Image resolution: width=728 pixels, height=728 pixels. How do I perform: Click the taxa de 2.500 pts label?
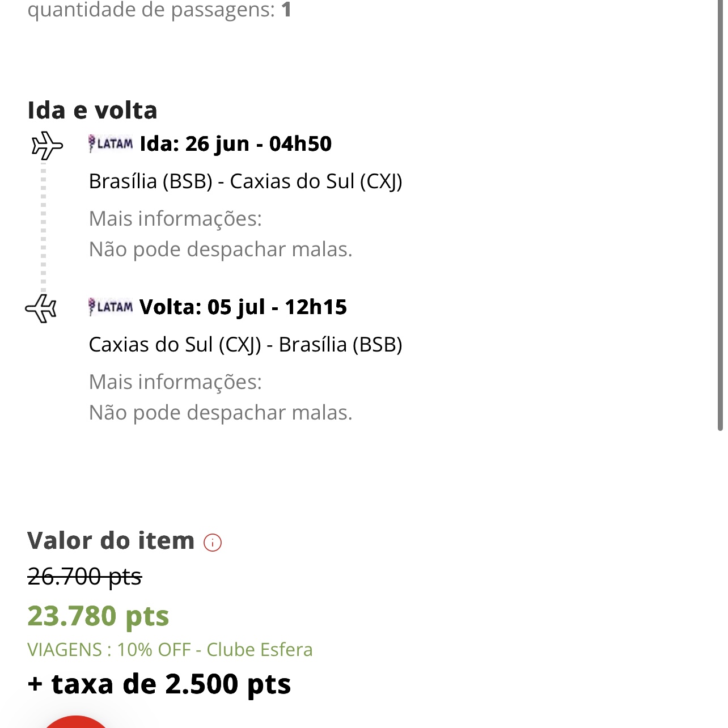pos(159,684)
